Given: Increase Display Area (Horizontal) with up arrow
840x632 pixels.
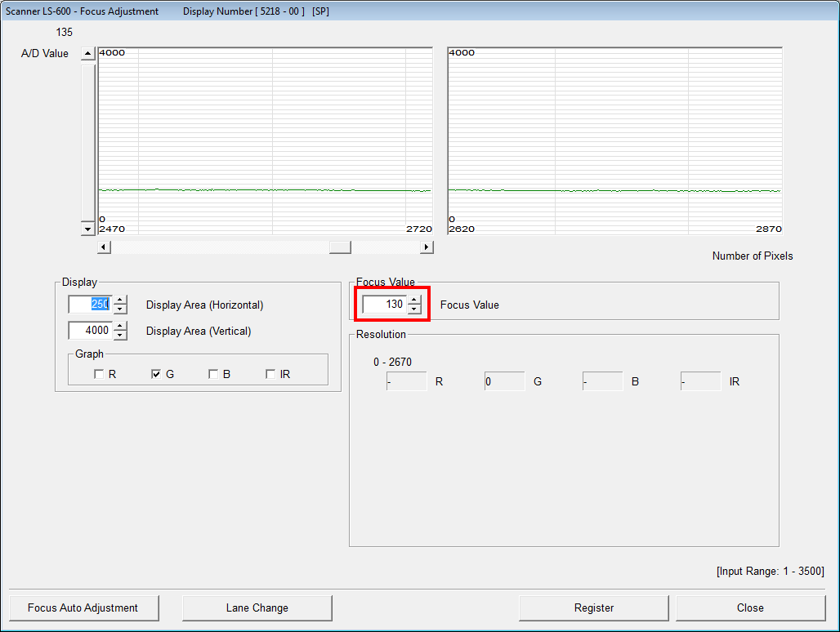Looking at the screenshot, I should click(121, 300).
